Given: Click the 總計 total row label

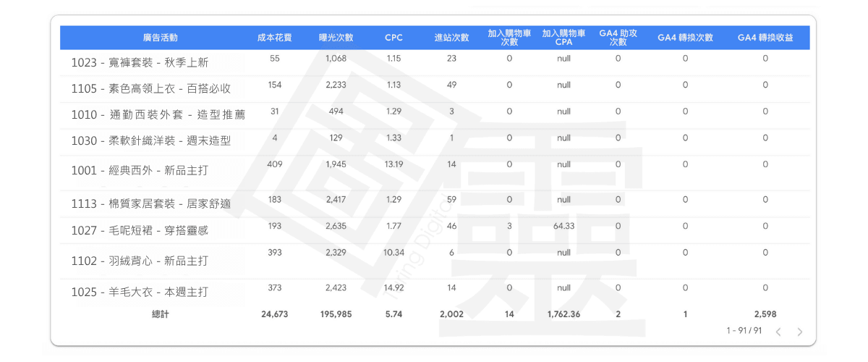Looking at the screenshot, I should coord(160,314).
